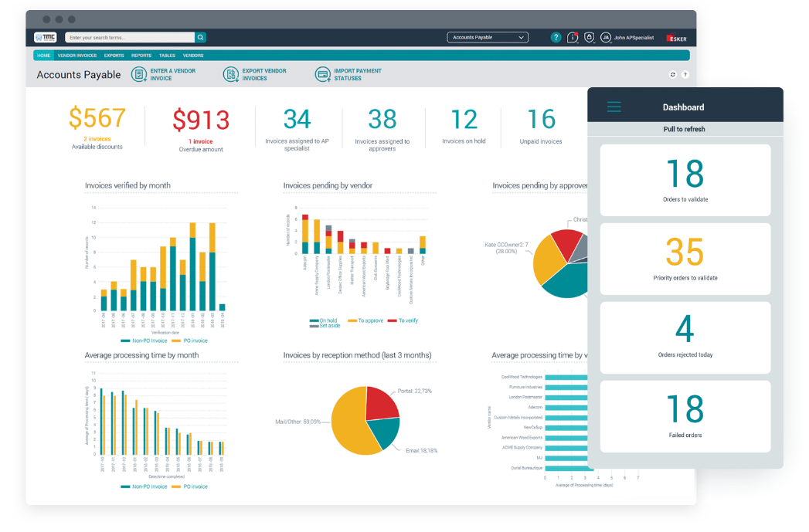
Task: Open the John APSpecialist avatar menu
Action: 605,37
